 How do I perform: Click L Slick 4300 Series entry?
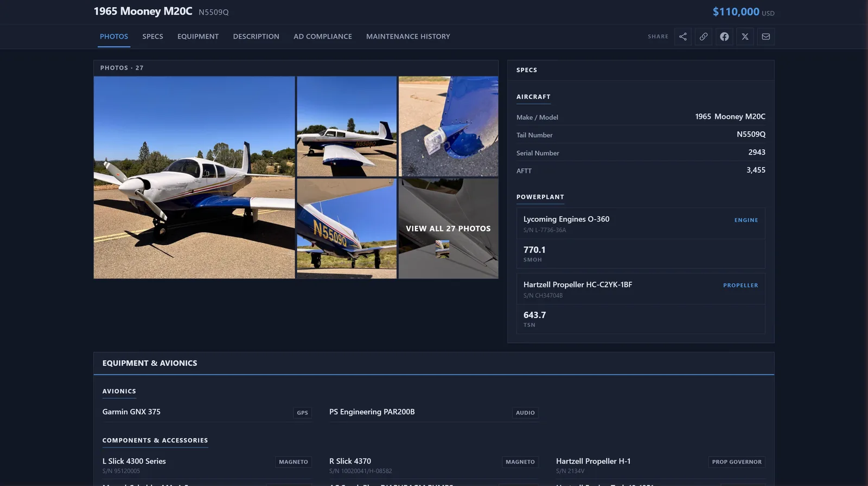point(134,461)
